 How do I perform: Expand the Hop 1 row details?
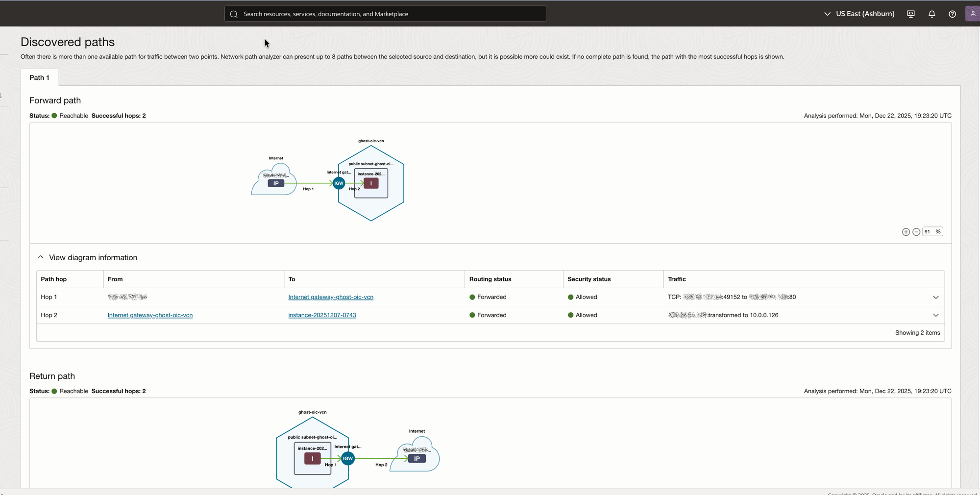click(935, 297)
